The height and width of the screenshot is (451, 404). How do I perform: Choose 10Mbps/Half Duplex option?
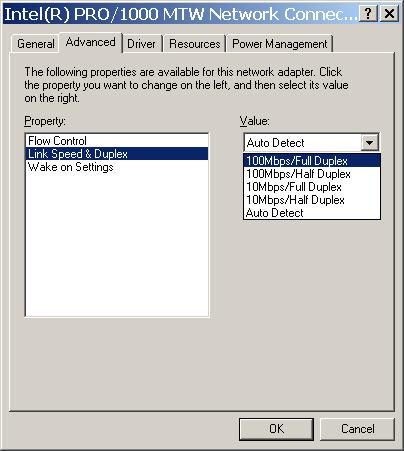click(312, 200)
